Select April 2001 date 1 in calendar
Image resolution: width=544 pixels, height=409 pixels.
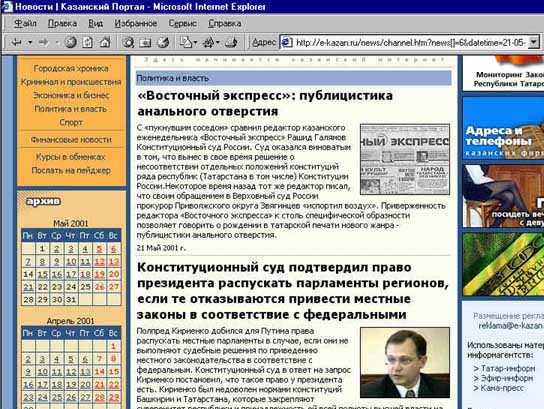click(113, 346)
